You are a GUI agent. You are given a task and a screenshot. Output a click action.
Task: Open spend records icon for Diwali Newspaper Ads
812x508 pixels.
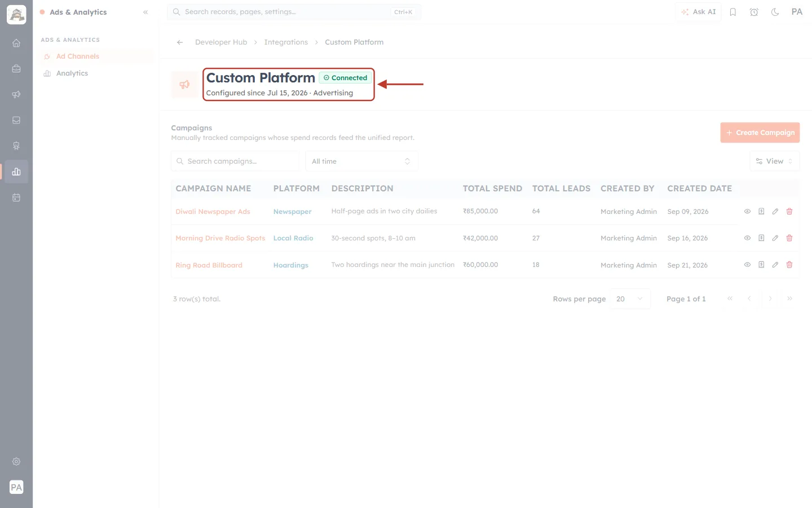point(761,211)
